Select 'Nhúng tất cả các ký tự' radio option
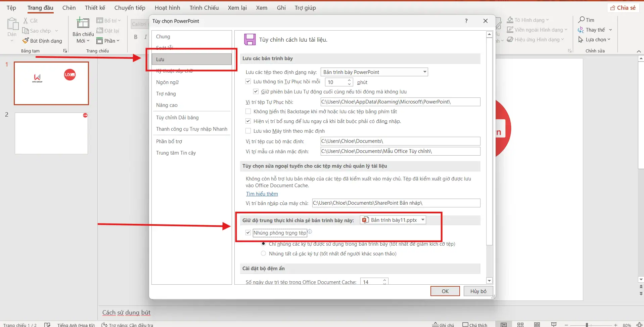The width and height of the screenshot is (644, 327). 263,253
